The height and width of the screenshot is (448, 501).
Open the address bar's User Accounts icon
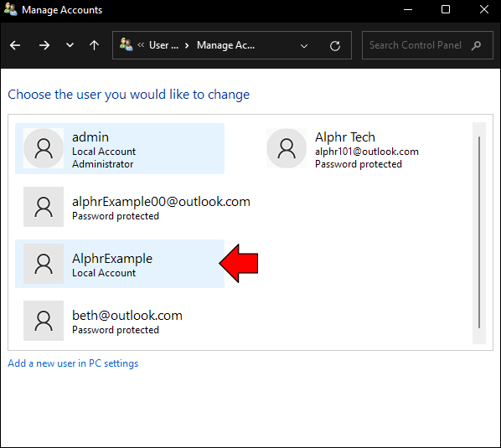click(126, 44)
